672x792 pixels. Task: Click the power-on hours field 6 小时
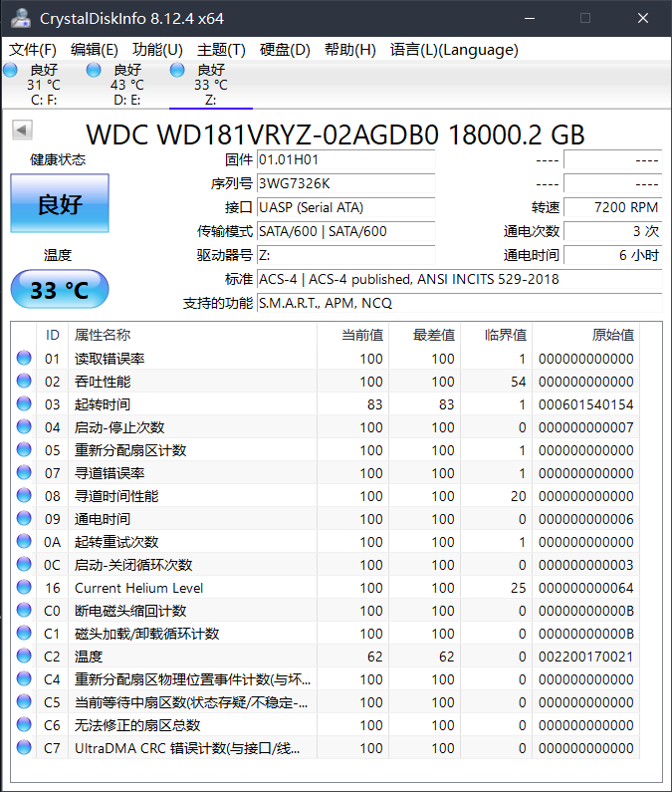click(613, 255)
